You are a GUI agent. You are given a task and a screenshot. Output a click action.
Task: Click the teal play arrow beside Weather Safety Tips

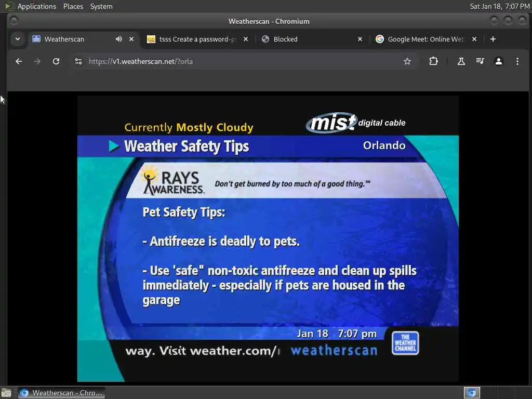pyautogui.click(x=114, y=146)
